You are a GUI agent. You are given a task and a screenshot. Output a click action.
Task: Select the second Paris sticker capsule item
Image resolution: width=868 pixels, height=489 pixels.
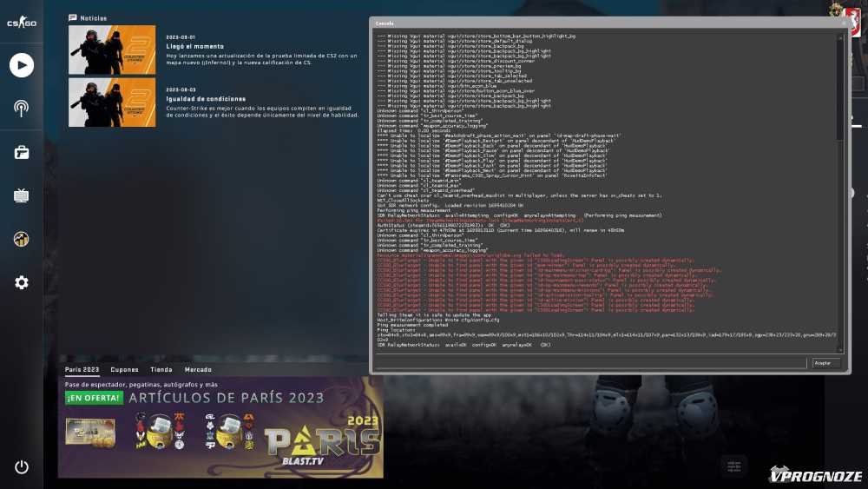[x=229, y=431]
